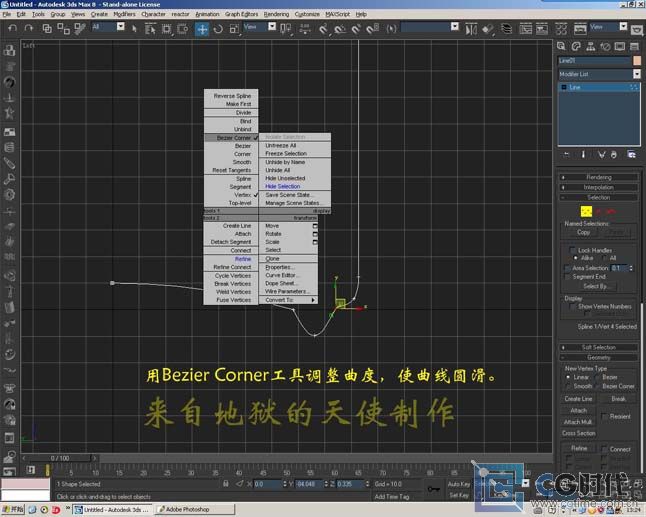Click the Break button

coord(618,399)
